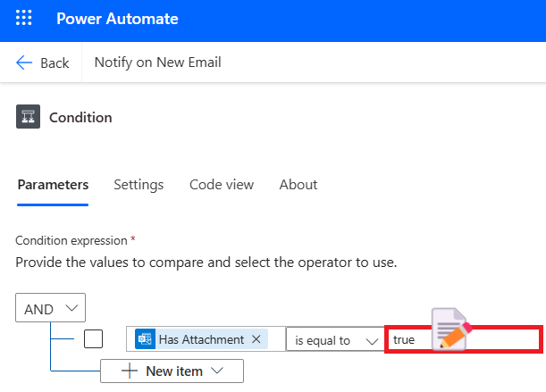Select the About tab
546x392 pixels.
(298, 185)
